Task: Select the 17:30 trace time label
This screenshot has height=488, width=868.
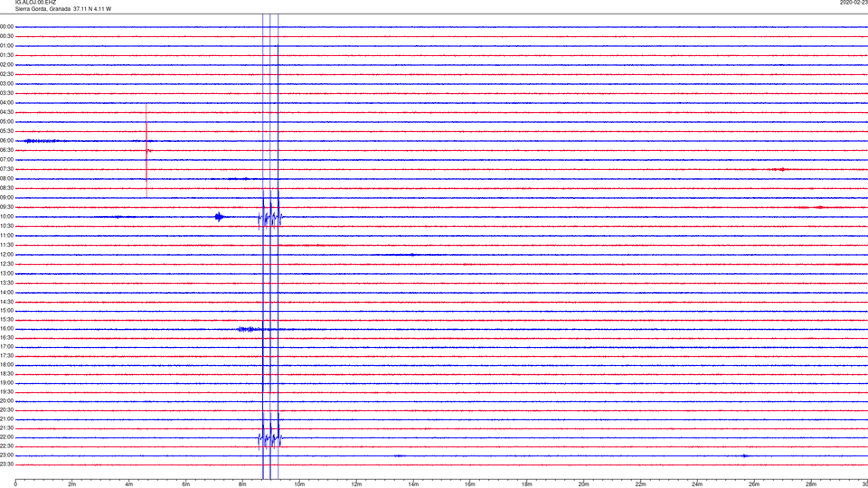Action: [x=6, y=356]
